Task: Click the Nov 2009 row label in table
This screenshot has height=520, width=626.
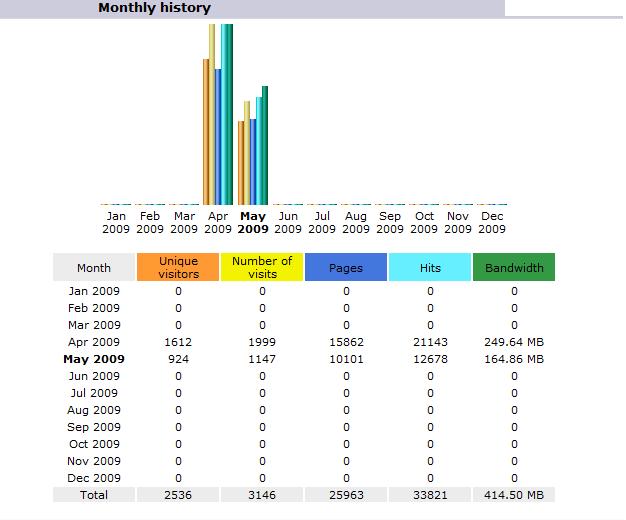Action: (94, 461)
